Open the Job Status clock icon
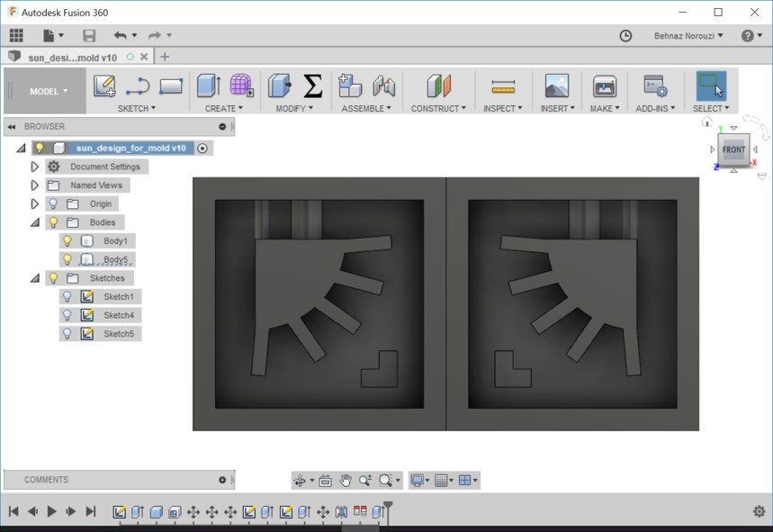This screenshot has height=532, width=773. 625,35
